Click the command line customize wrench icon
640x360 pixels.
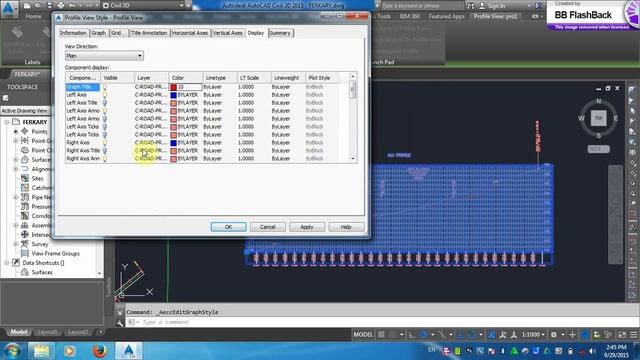(120, 323)
